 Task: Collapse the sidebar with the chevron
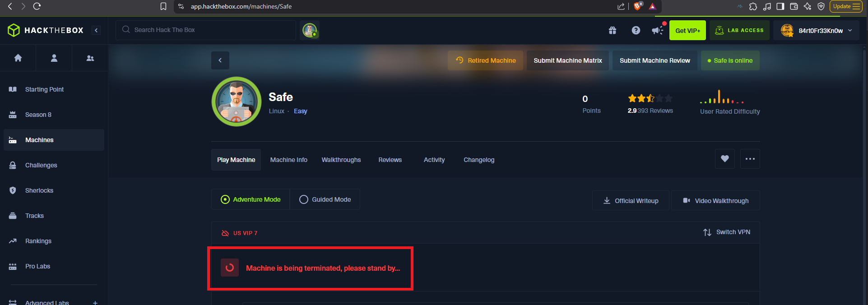96,30
